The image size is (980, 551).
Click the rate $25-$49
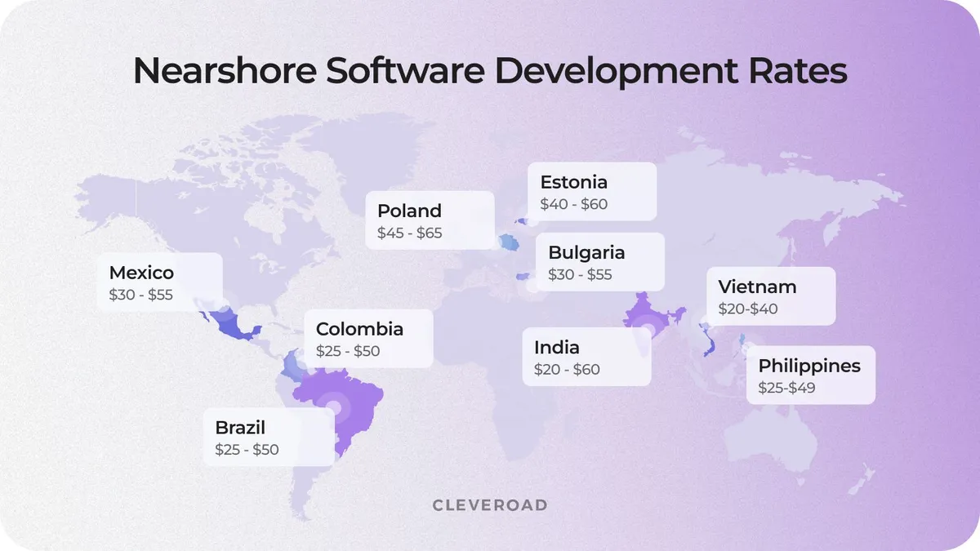(x=786, y=388)
